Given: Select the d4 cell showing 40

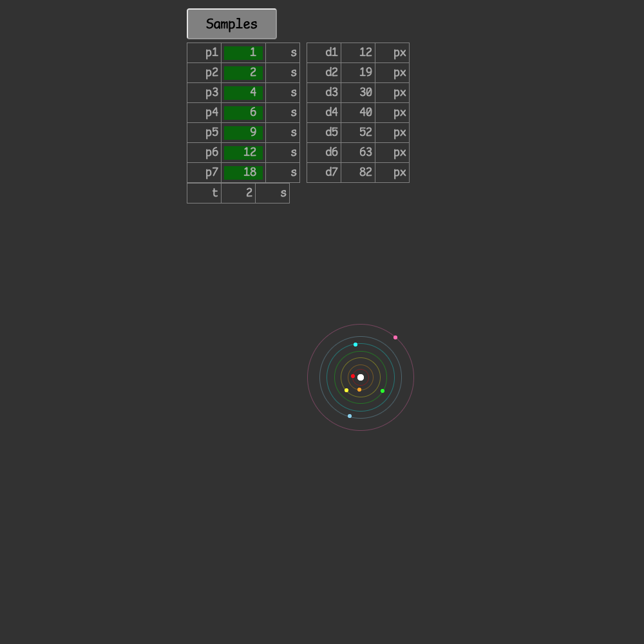Looking at the screenshot, I should (x=358, y=112).
